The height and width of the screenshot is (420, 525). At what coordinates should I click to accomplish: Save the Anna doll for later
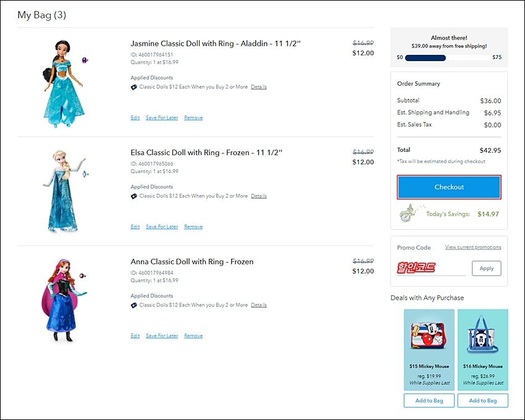[162, 335]
